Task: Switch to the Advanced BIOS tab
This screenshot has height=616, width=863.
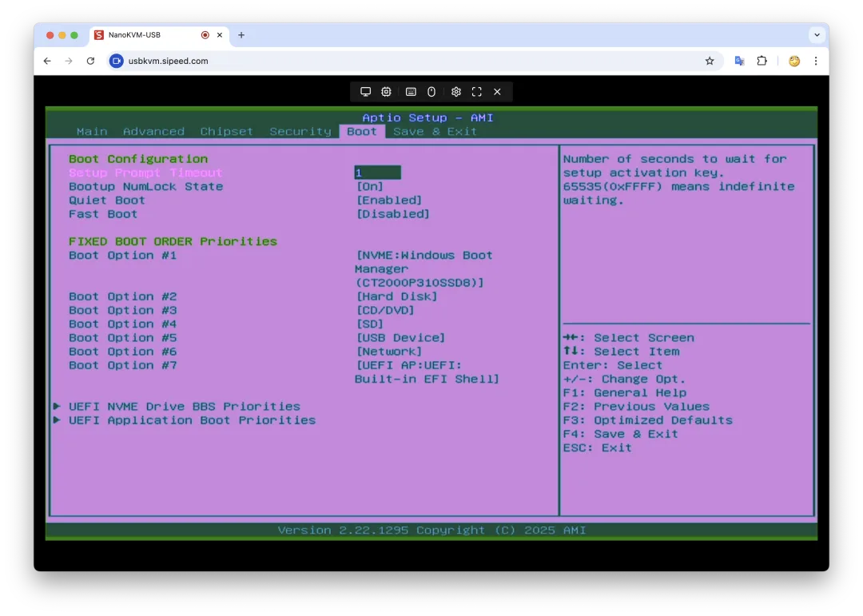Action: 153,132
